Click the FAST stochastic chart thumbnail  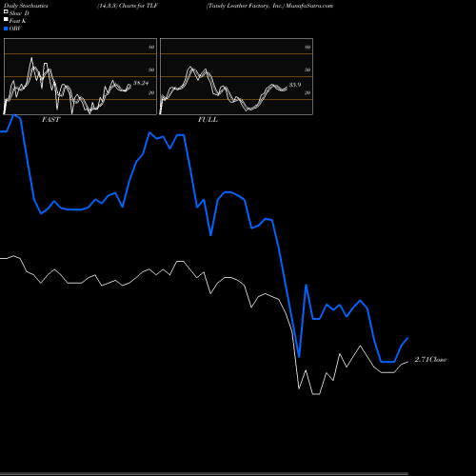tap(80, 76)
